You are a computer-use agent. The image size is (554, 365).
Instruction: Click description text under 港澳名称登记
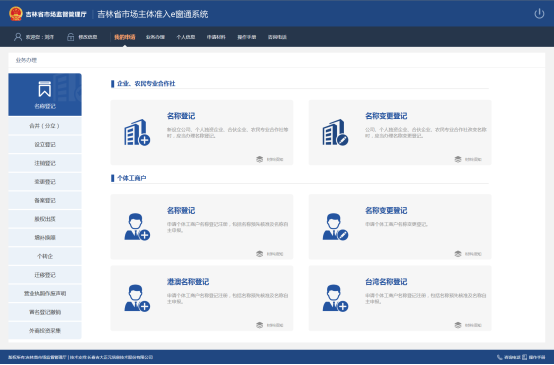tap(228, 299)
